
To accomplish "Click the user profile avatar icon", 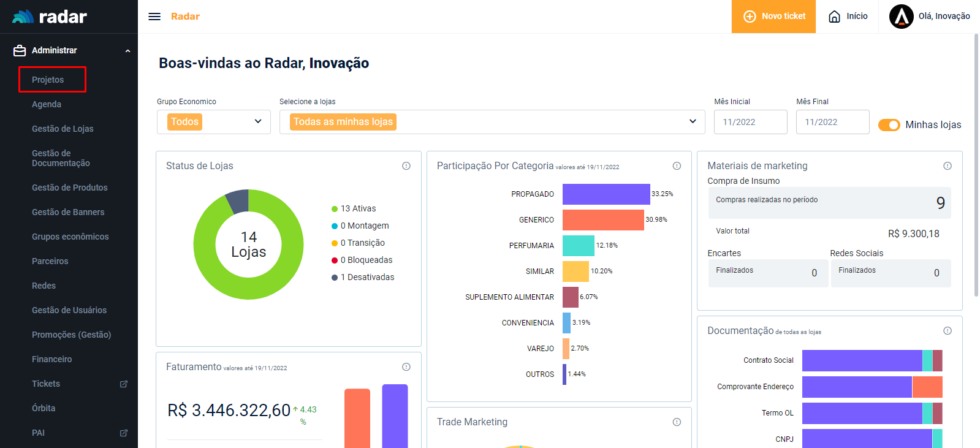I will click(x=901, y=17).
